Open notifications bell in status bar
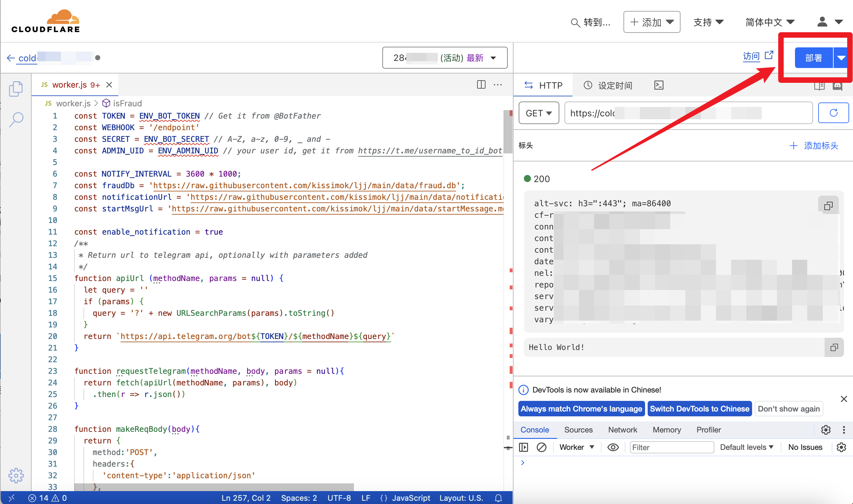The height and width of the screenshot is (504, 853). coord(498,498)
